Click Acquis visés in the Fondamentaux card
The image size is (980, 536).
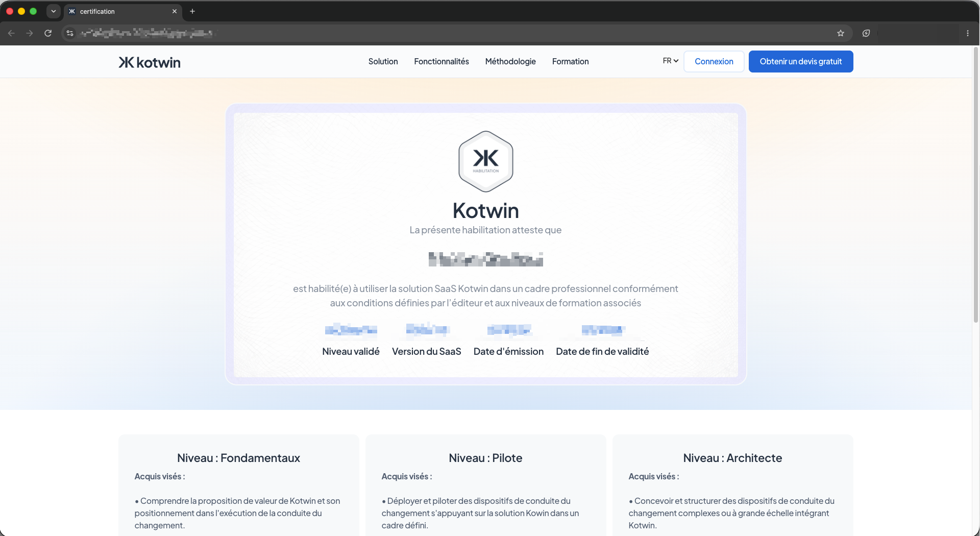[160, 476]
